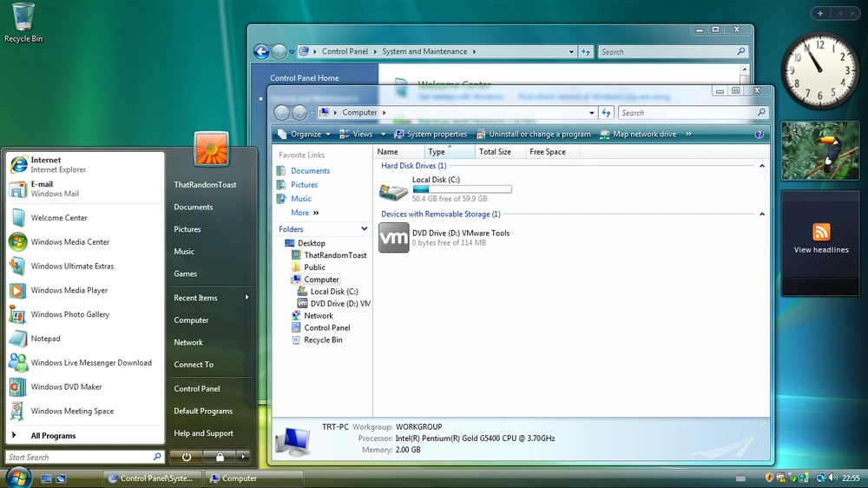Click the lock button in Start menu
Screen dimensions: 868x488
tap(220, 457)
